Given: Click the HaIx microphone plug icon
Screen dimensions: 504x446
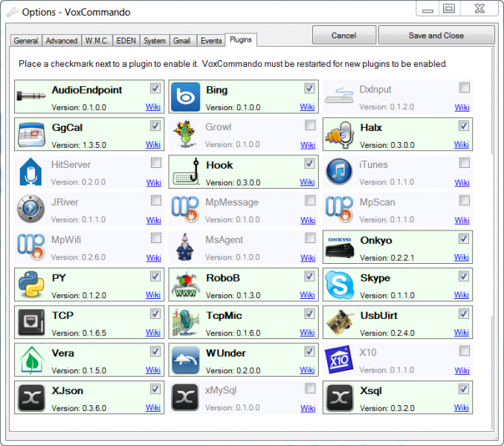Looking at the screenshot, I should click(x=340, y=135).
